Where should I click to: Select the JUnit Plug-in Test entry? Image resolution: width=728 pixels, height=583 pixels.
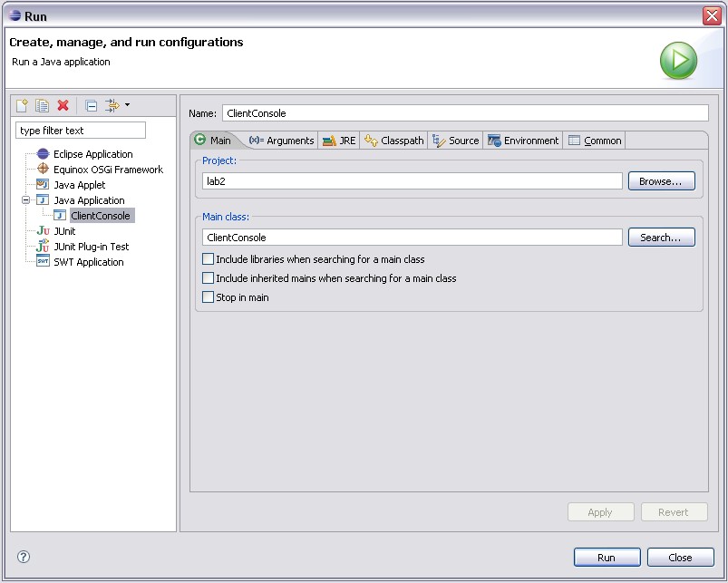pos(91,247)
